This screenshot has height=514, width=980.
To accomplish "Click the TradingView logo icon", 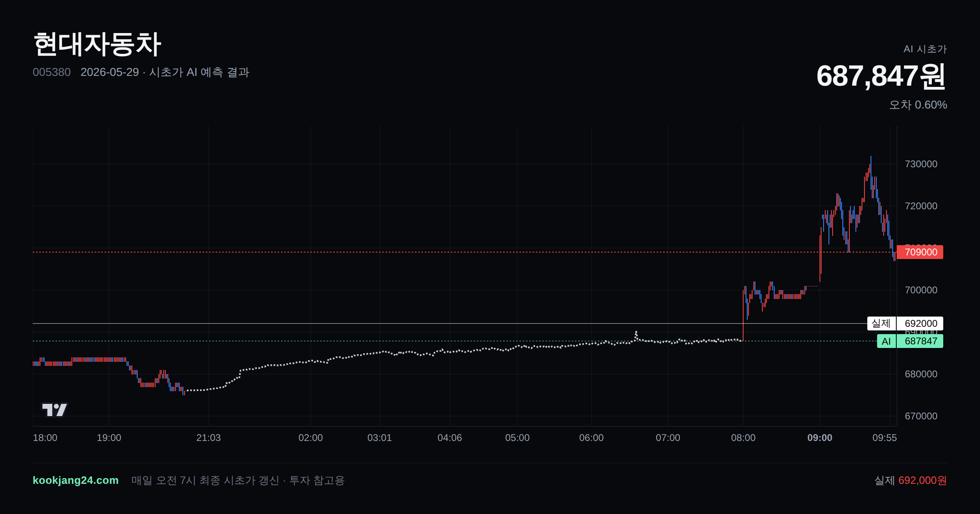I will point(54,410).
